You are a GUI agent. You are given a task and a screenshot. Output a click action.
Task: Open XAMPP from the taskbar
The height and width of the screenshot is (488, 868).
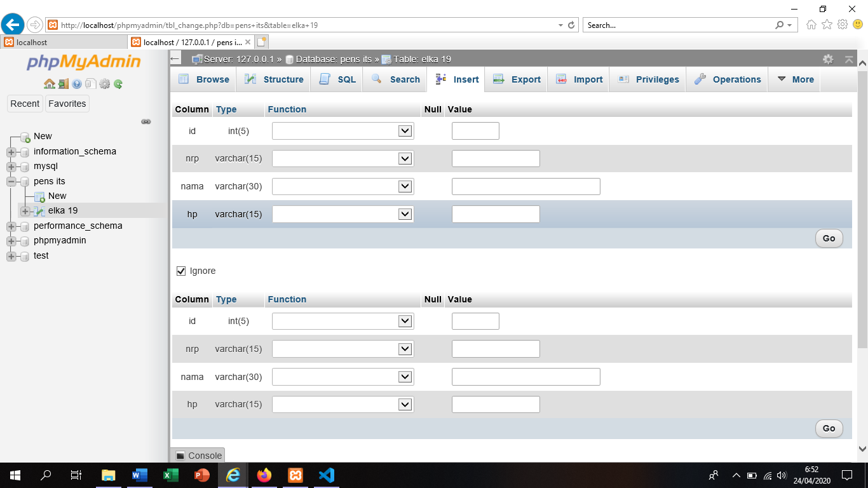click(295, 475)
